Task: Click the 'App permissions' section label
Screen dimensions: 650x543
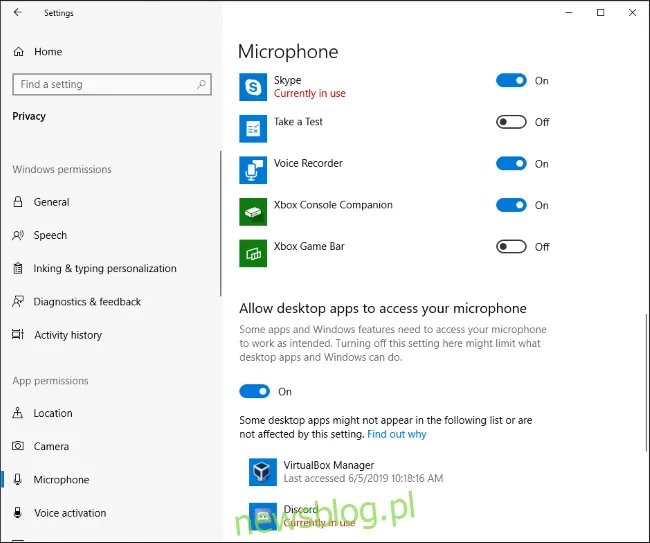Action: point(50,381)
